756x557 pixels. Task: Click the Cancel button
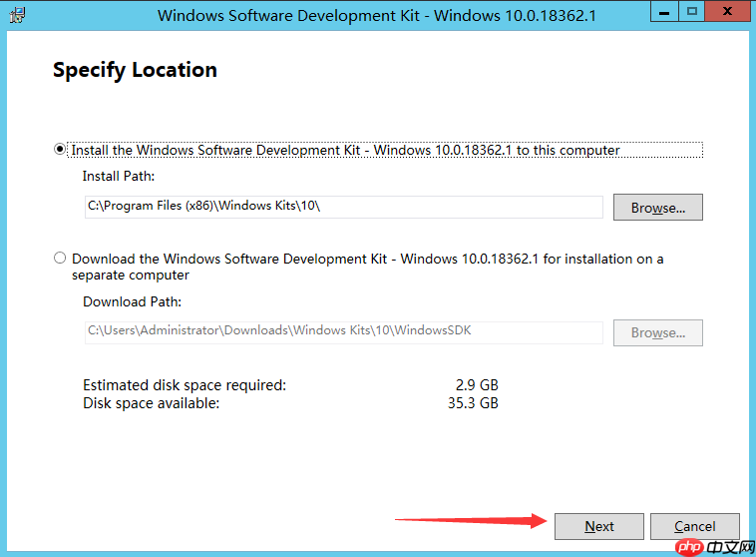pyautogui.click(x=695, y=526)
